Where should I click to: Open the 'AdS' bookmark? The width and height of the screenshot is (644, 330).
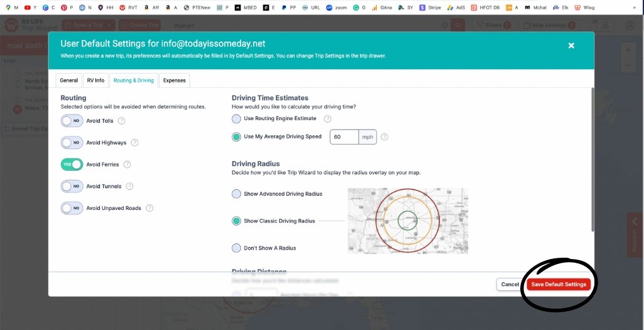[x=456, y=8]
